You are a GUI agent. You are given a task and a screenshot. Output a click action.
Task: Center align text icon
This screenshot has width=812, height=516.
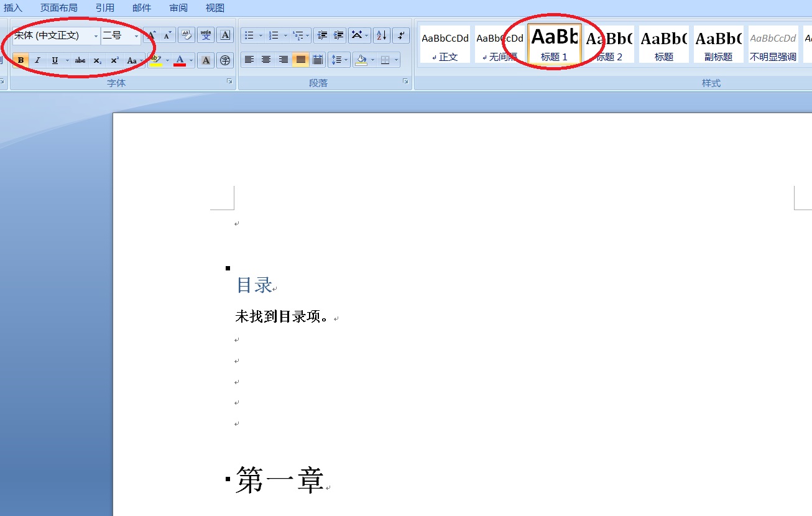pyautogui.click(x=266, y=60)
